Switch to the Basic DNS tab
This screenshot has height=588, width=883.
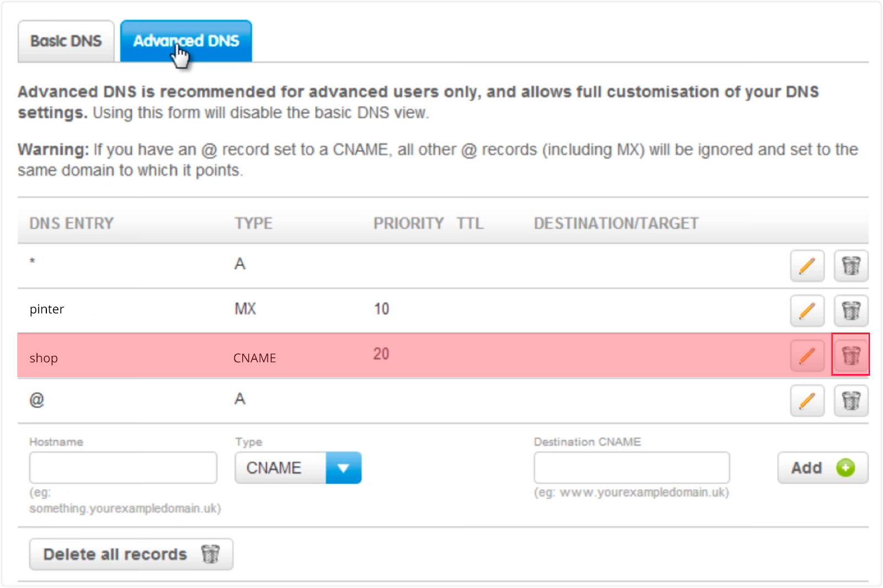point(66,41)
